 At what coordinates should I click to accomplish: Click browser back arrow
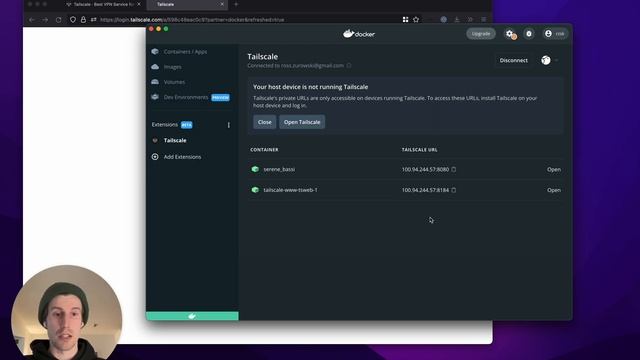pos(32,20)
